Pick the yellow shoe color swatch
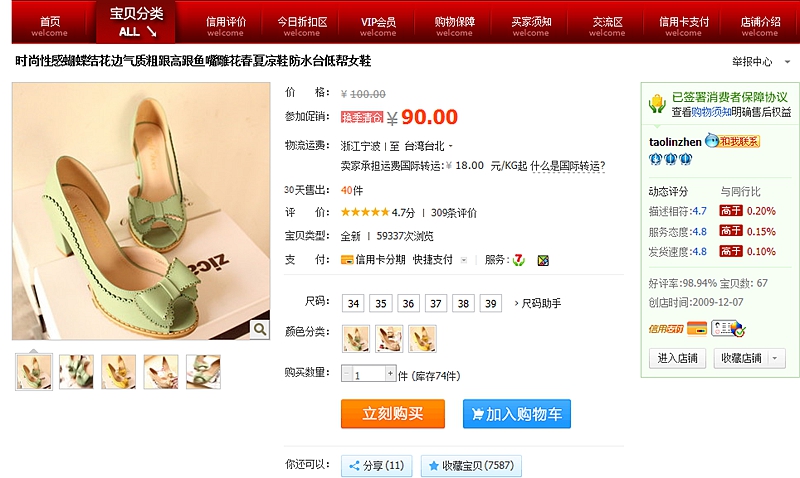This screenshot has height=478, width=800. (422, 339)
